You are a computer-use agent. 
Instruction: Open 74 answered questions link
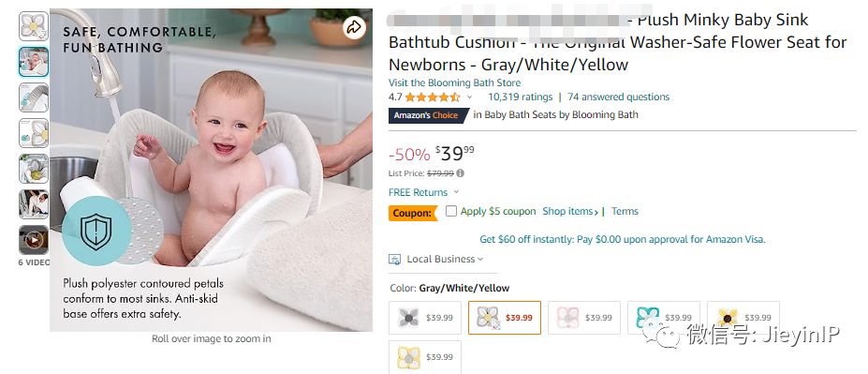(618, 97)
